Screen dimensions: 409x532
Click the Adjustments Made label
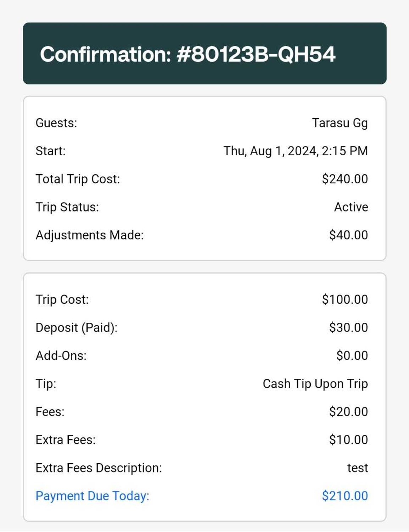coord(90,235)
